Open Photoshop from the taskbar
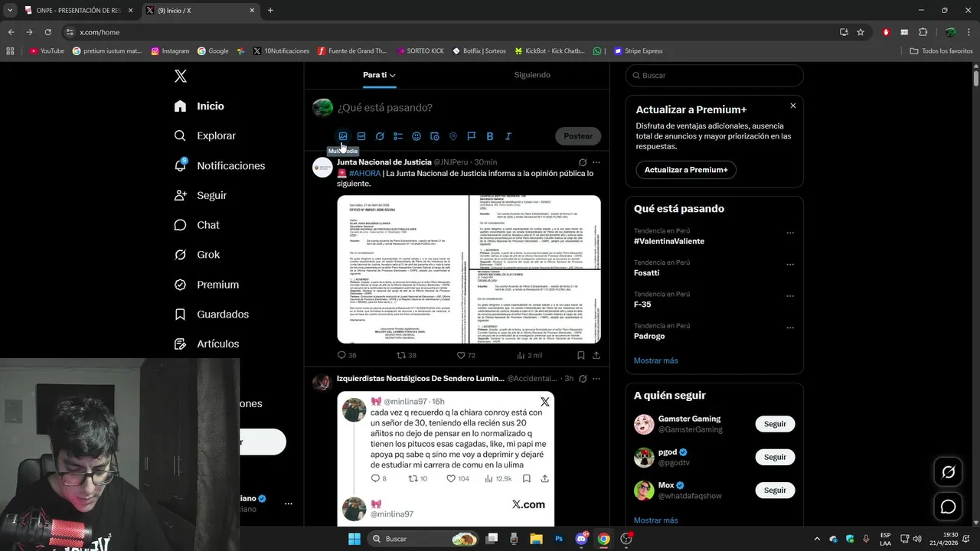980x551 pixels. pos(559,539)
